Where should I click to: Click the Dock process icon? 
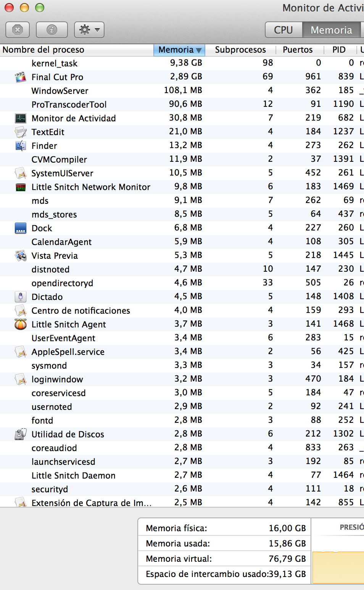tap(21, 228)
